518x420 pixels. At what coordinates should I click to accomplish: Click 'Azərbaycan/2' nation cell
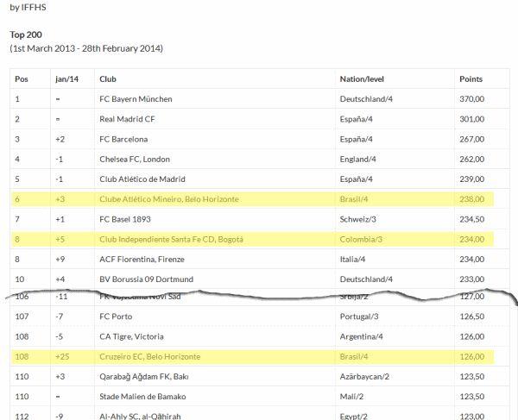pos(364,377)
